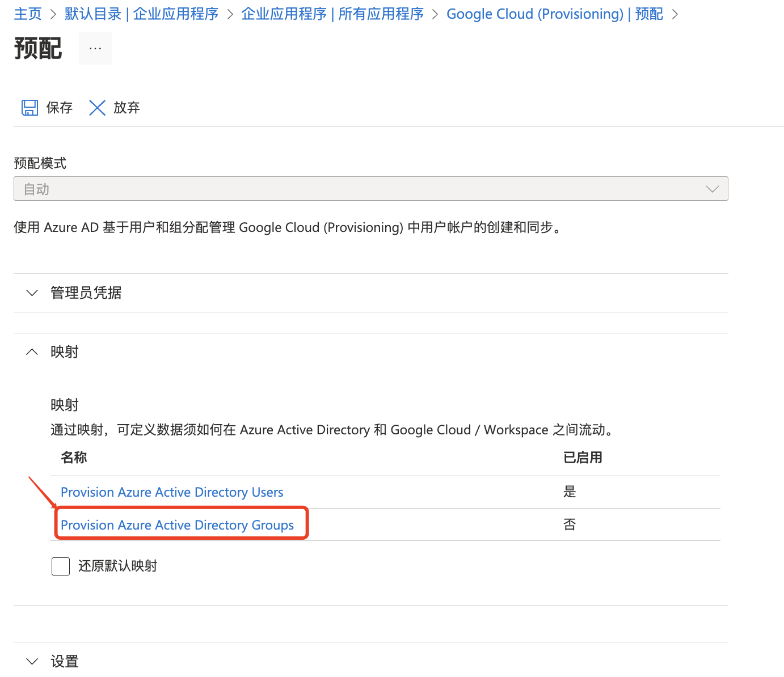Viewport: 784px width, 677px height.
Task: Click the 名称 column header
Action: (x=74, y=458)
